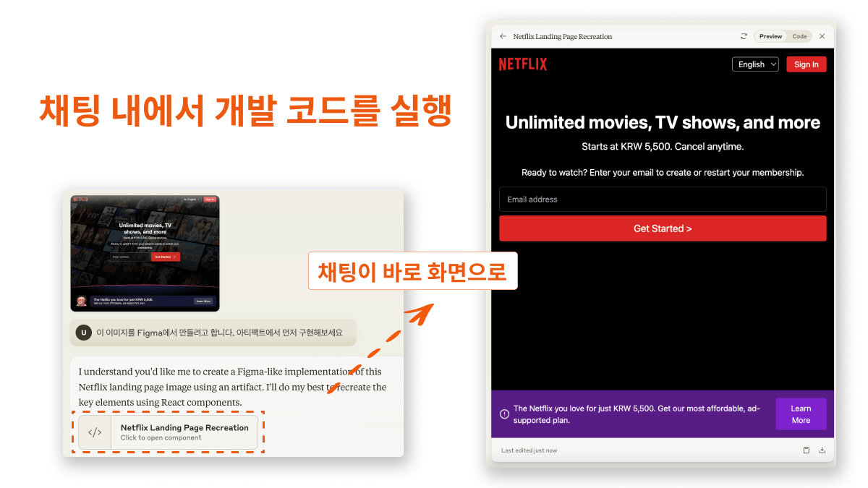
Task: Click the attached Netflix screenshot thumbnail in chat
Action: tap(145, 253)
